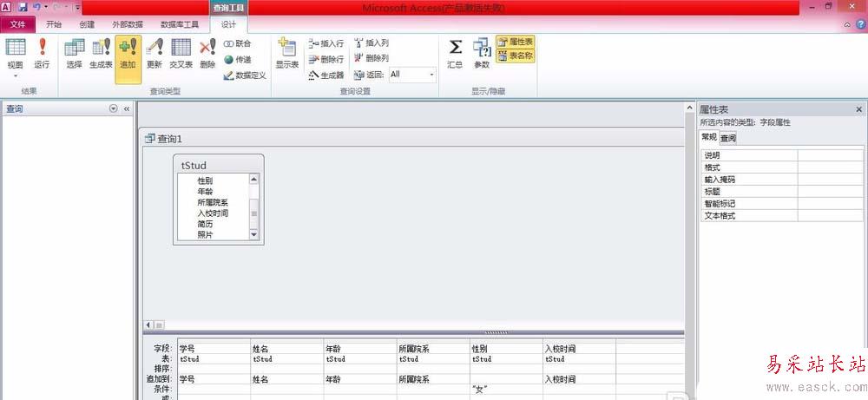Click the horizontal scroll left arrow
This screenshot has height=400, width=868.
(148, 325)
